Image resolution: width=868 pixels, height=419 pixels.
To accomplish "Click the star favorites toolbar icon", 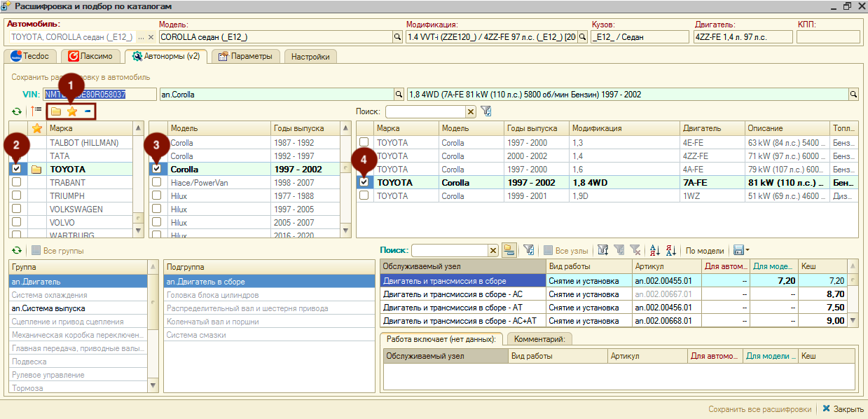I will 71,111.
